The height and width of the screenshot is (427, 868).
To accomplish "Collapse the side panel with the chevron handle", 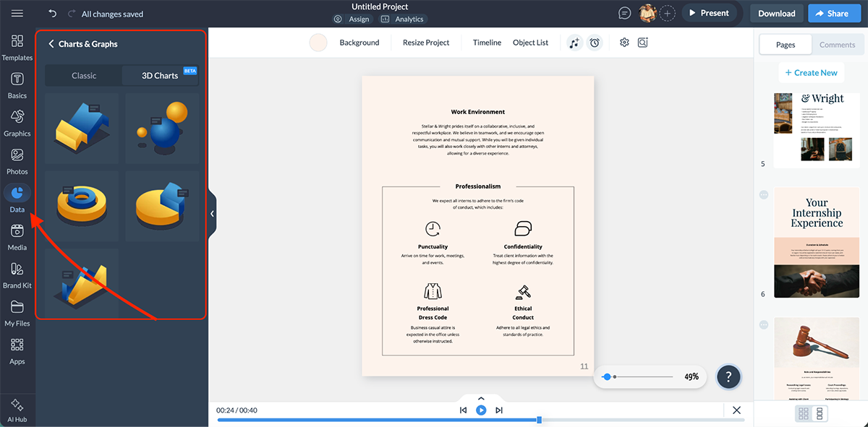I will pyautogui.click(x=212, y=213).
